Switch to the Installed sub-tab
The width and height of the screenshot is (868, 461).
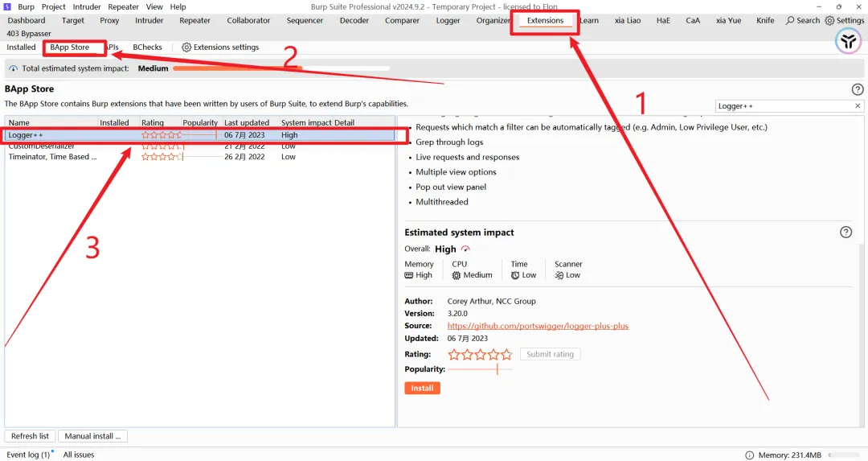click(21, 47)
